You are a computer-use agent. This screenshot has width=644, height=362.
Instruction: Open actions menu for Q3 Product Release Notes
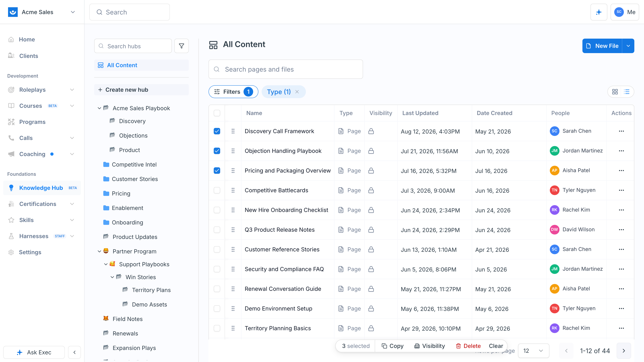pos(621,230)
